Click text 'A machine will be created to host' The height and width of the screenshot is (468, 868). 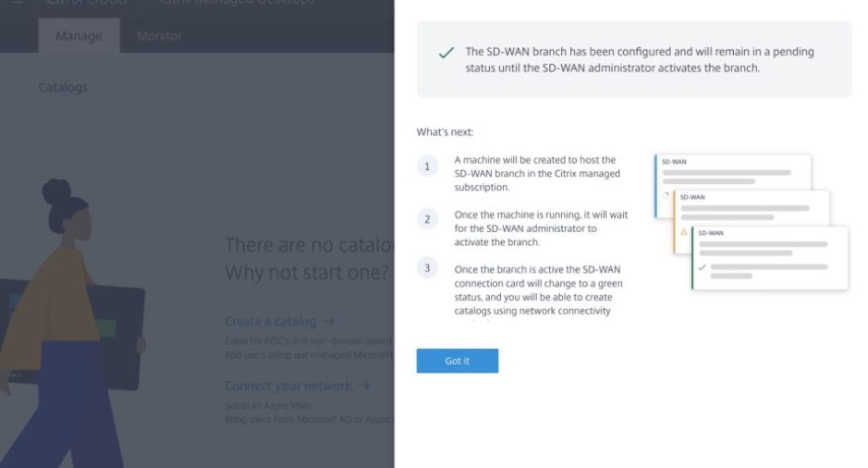(x=534, y=160)
